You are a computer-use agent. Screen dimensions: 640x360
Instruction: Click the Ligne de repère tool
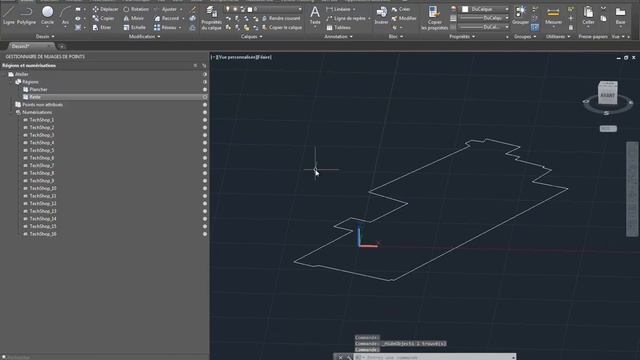point(346,18)
